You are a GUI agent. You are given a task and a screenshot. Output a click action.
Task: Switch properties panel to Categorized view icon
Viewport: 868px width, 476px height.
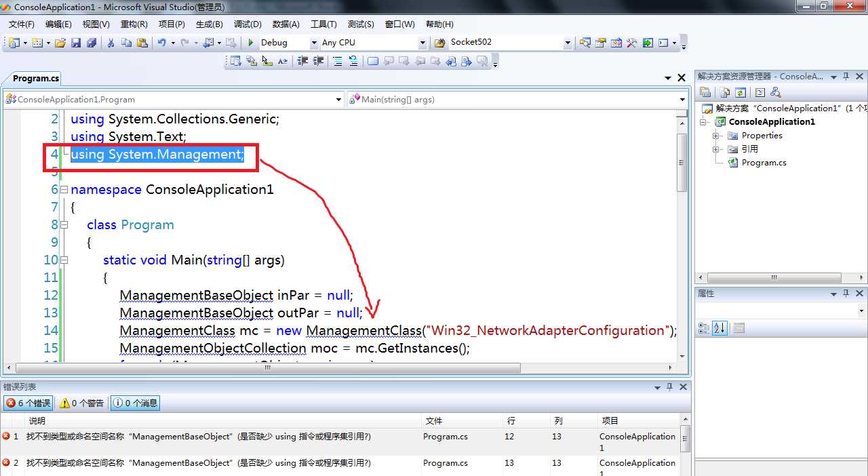(x=704, y=328)
